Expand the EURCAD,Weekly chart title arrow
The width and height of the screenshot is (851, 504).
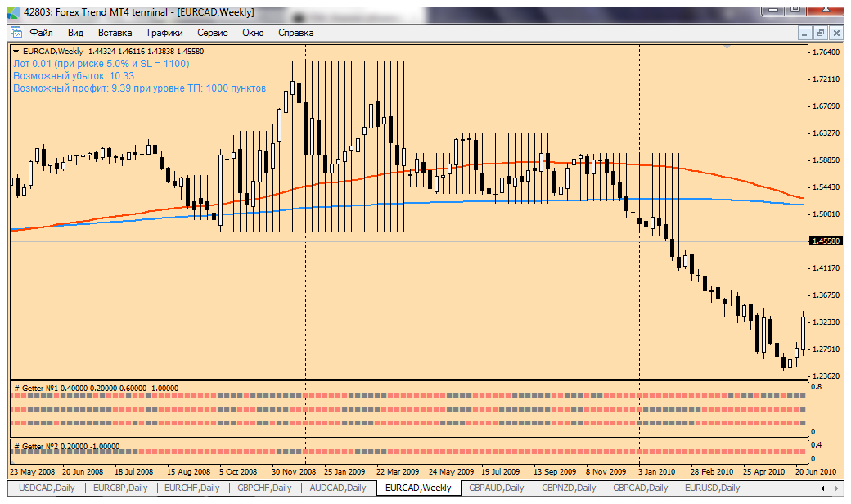click(x=16, y=52)
